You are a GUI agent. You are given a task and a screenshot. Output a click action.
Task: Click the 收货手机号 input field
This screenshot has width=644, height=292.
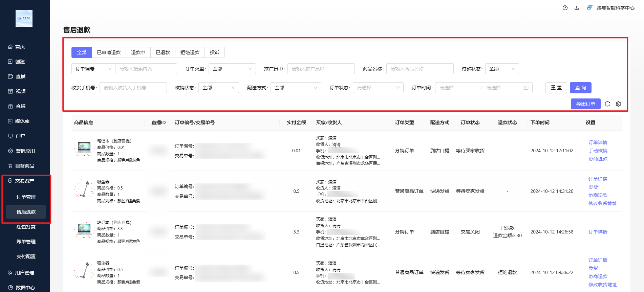133,88
